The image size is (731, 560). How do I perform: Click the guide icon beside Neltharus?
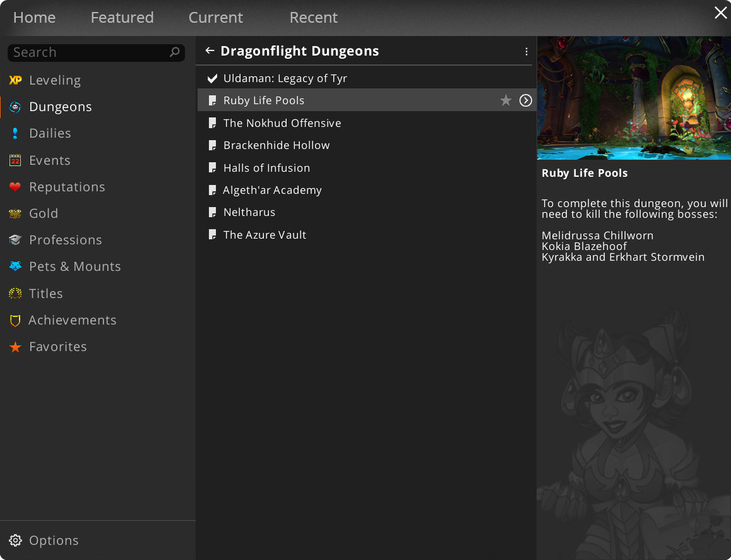212,213
